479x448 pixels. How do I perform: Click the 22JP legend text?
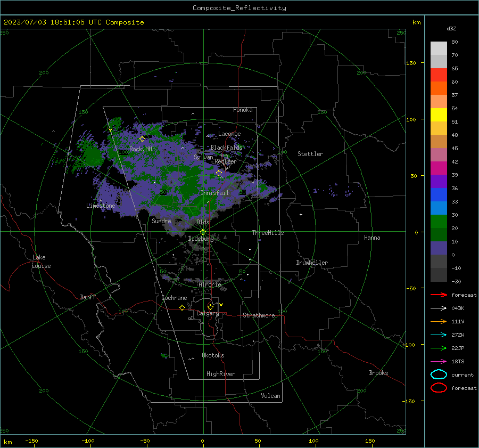coord(458,348)
